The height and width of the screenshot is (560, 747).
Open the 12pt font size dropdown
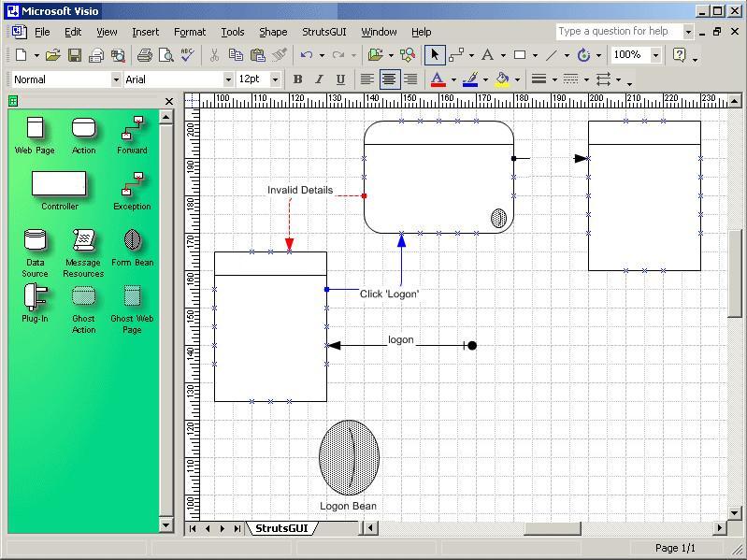pos(275,79)
